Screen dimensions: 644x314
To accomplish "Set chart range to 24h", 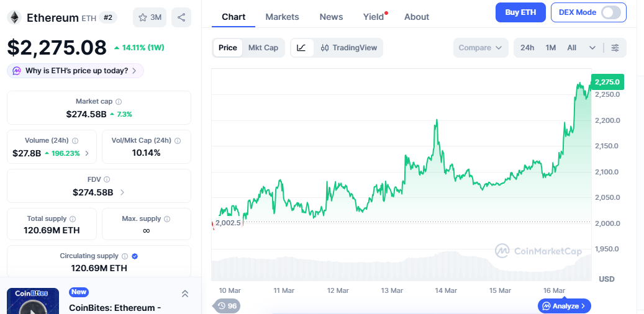I will [527, 48].
